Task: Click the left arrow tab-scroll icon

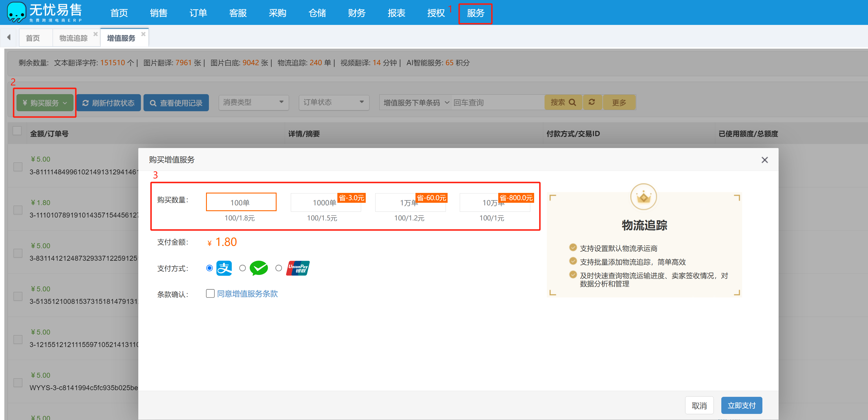Action: (x=9, y=37)
